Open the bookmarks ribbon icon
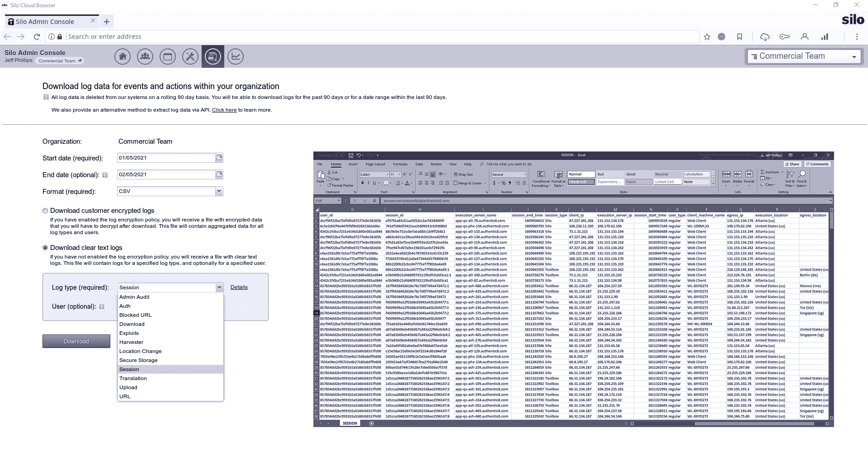Viewport: 868px width, 461px height. tap(740, 37)
